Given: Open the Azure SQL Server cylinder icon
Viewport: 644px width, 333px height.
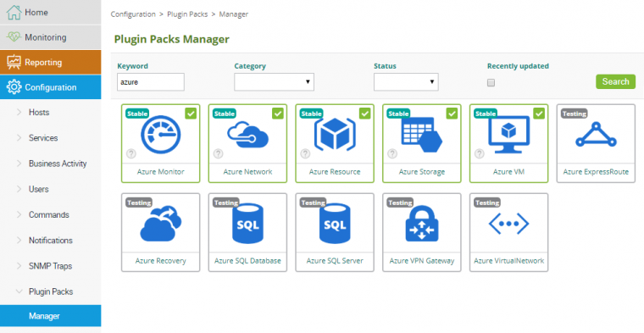Looking at the screenshot, I should click(335, 224).
